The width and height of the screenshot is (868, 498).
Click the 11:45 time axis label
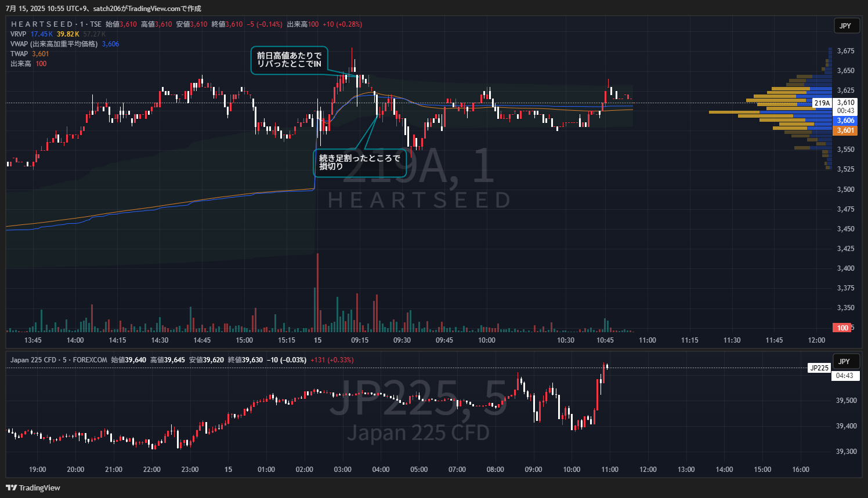point(774,340)
